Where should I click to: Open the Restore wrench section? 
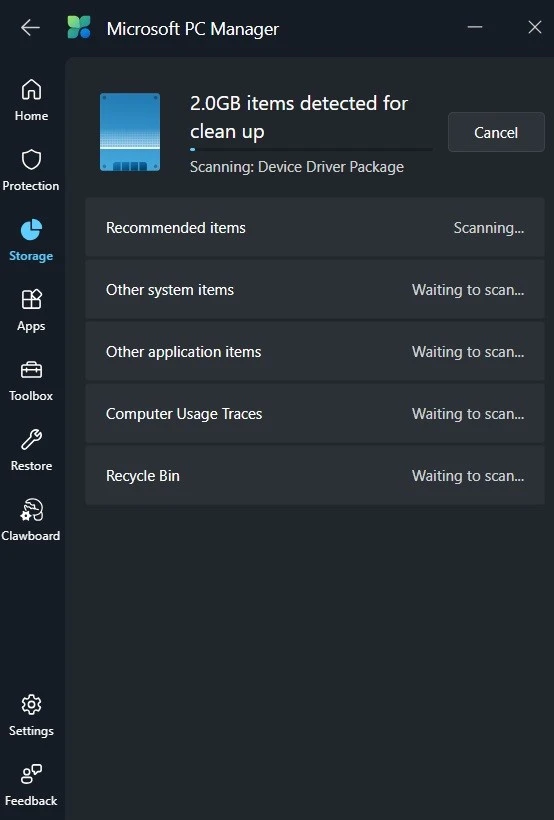coord(31,450)
